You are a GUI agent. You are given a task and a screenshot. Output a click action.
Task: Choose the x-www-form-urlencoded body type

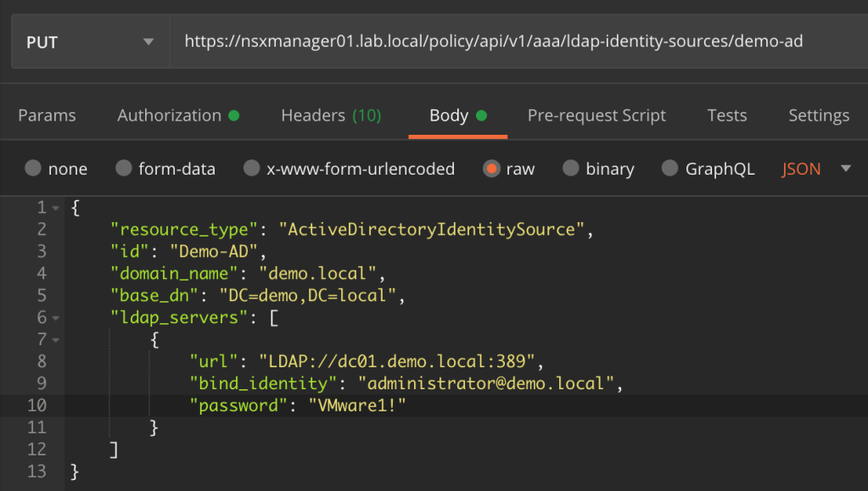pos(349,169)
